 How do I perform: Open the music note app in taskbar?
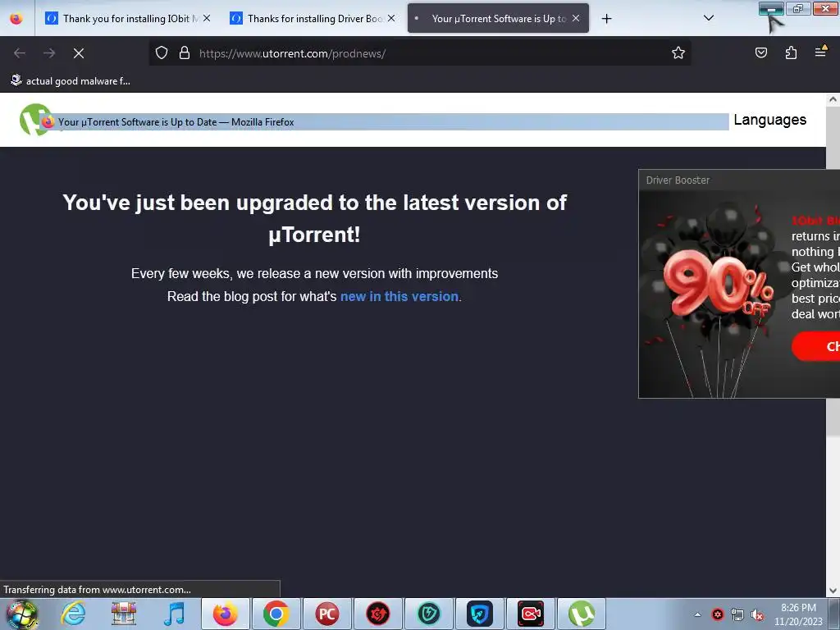pyautogui.click(x=174, y=614)
